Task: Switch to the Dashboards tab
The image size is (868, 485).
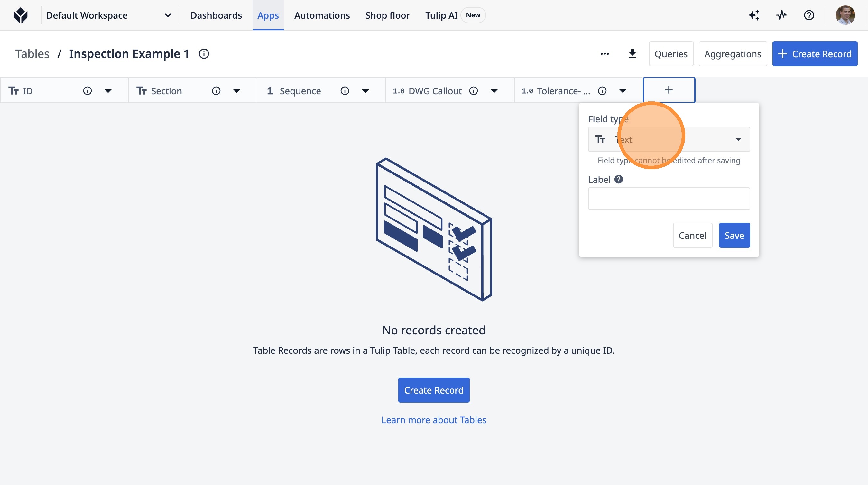Action: pyautogui.click(x=216, y=15)
